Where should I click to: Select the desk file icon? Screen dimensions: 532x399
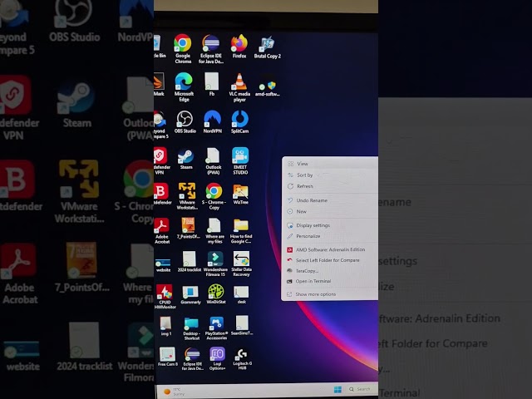[241, 294]
